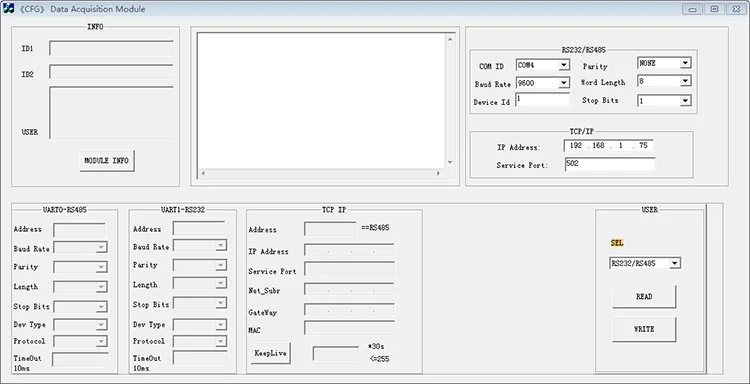Open the RS232/RS485 Stop Bits dropdown
The width and height of the screenshot is (750, 384).
(x=685, y=100)
